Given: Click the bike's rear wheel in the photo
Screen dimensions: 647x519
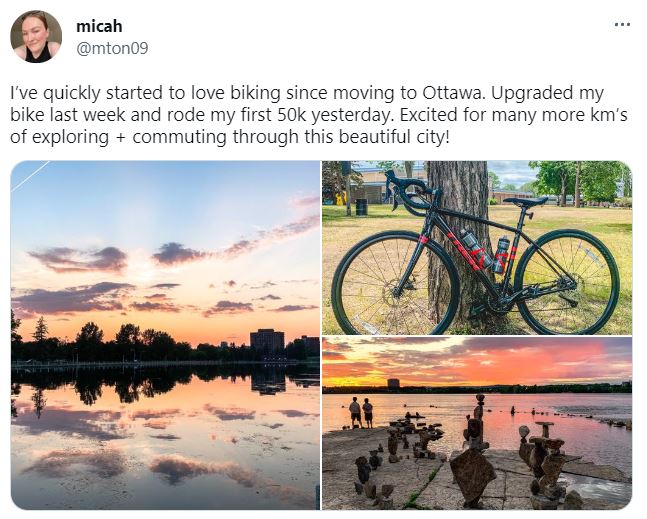Looking at the screenshot, I should [566, 281].
